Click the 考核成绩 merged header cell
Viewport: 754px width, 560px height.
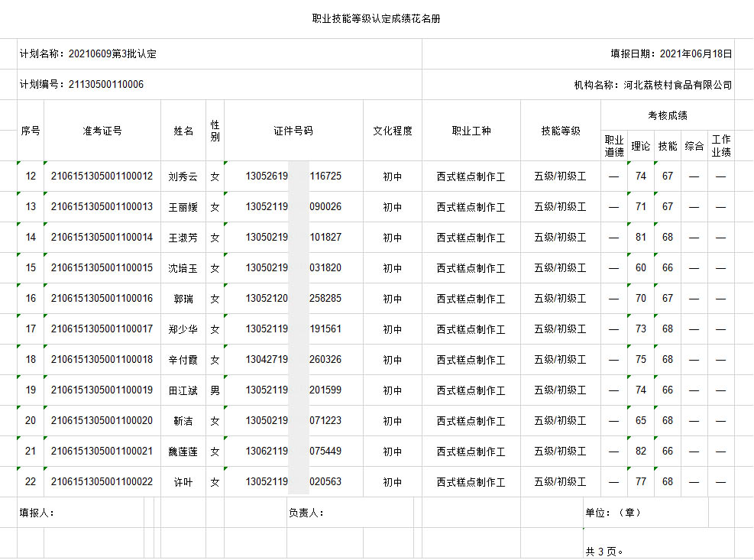(668, 115)
